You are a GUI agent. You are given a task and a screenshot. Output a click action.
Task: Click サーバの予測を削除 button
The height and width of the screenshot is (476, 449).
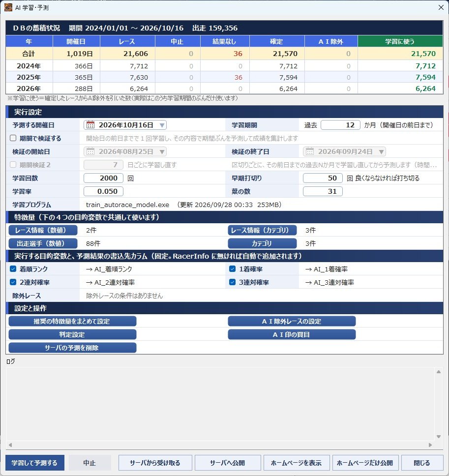pos(72,348)
